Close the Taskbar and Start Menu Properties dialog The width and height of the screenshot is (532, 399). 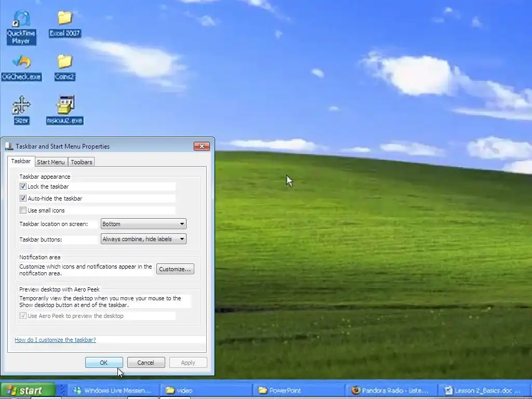202,146
